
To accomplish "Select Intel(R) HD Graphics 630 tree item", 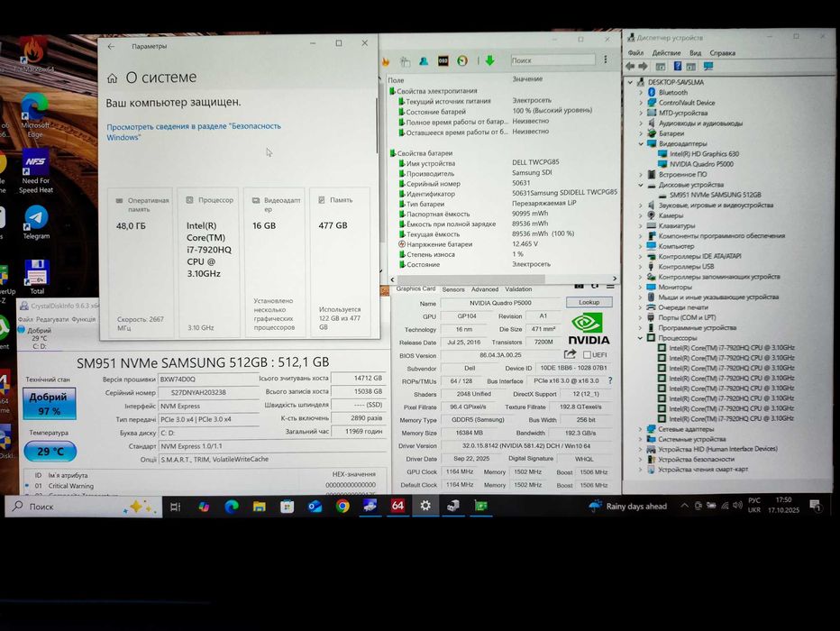I will 703,154.
